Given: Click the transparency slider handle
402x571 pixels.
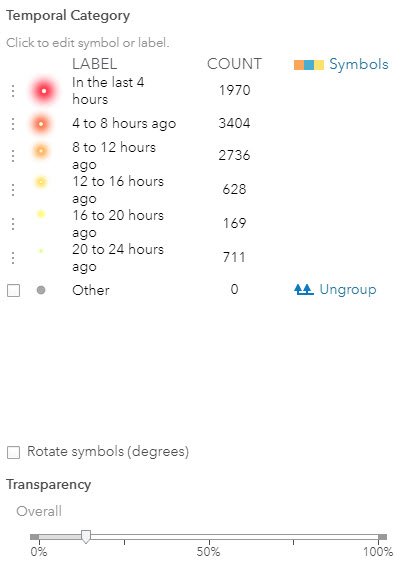Looking at the screenshot, I should (86, 537).
